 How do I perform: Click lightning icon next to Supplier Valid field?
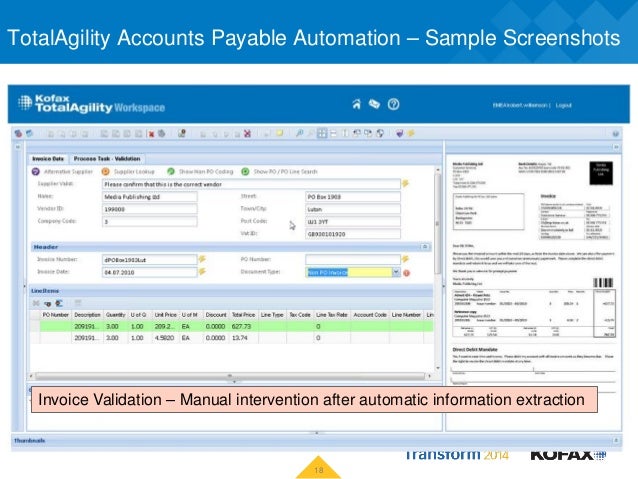[x=405, y=184]
